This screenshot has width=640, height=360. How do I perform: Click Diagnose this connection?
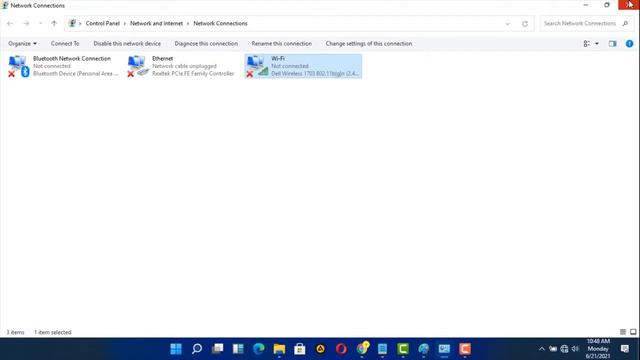[206, 44]
